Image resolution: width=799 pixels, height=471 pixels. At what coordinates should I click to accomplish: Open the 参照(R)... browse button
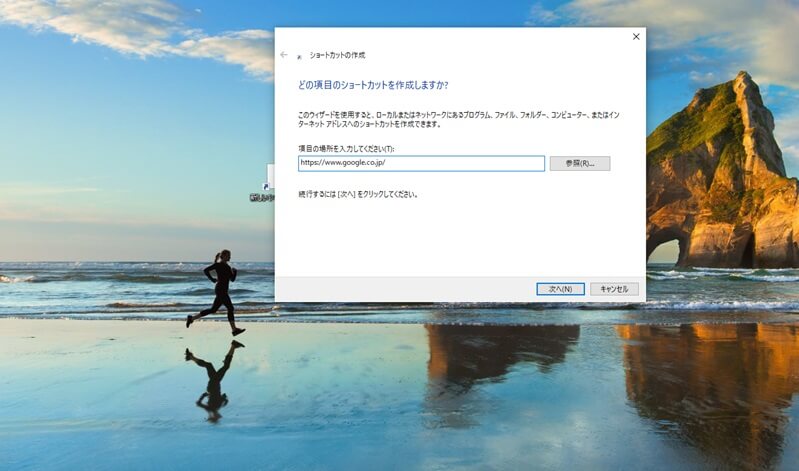point(580,164)
